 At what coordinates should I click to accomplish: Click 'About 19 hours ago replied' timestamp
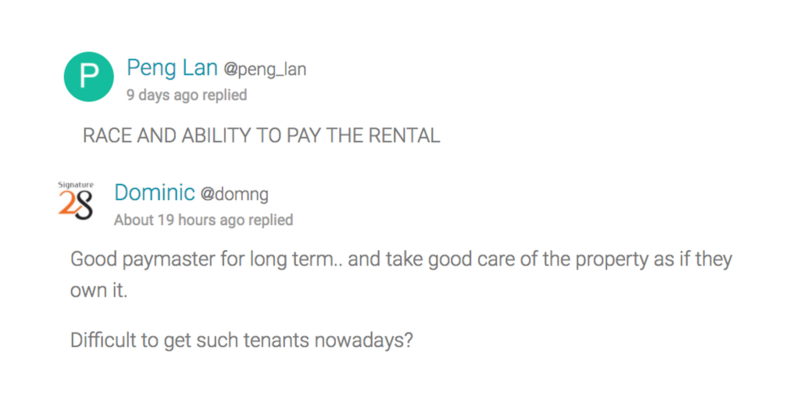point(204,220)
